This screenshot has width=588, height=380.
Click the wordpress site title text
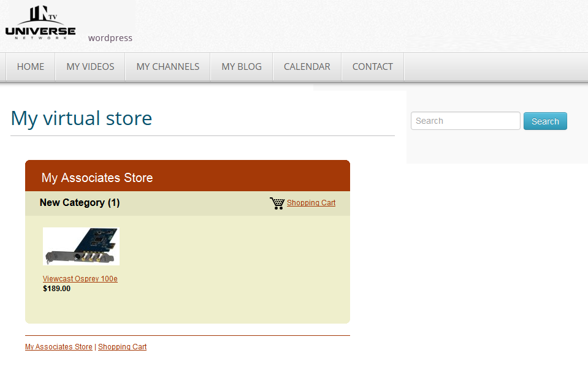pyautogui.click(x=110, y=38)
